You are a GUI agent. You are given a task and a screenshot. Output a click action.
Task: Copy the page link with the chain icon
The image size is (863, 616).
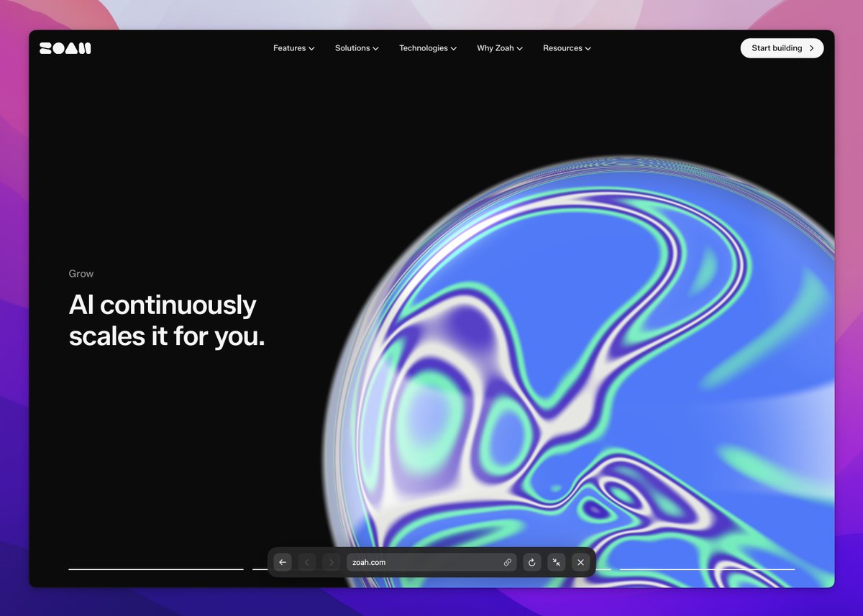507,562
